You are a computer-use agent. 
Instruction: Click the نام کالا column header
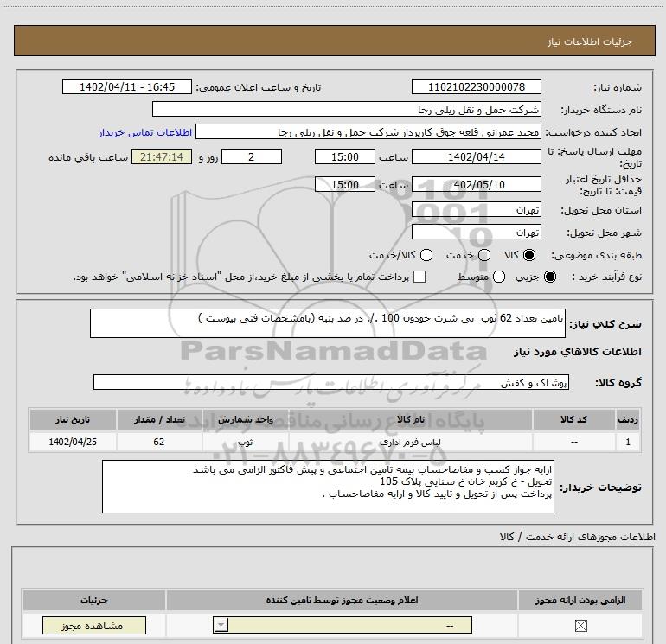(x=410, y=419)
